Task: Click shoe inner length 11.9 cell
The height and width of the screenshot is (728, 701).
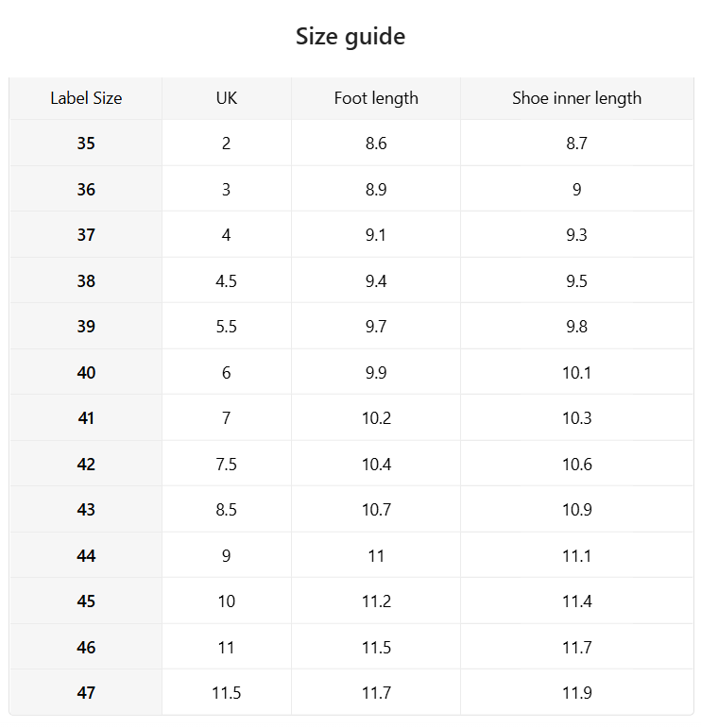Action: 576,693
